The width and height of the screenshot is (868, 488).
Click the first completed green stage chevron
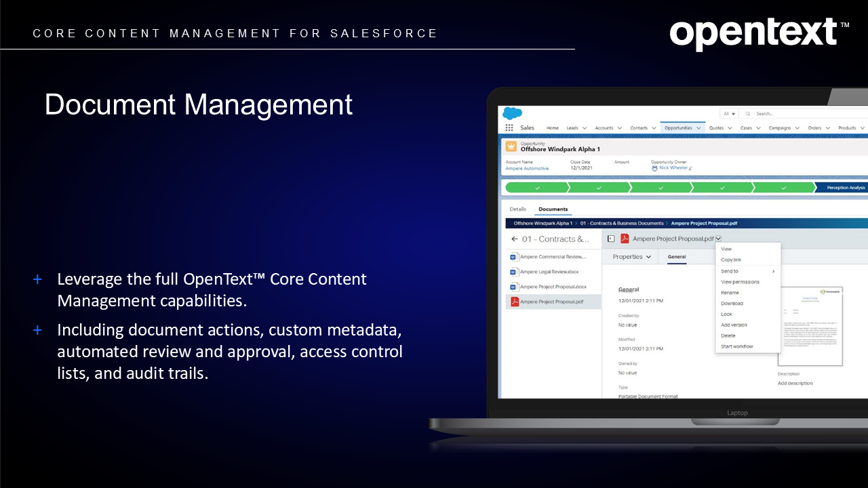tap(536, 188)
